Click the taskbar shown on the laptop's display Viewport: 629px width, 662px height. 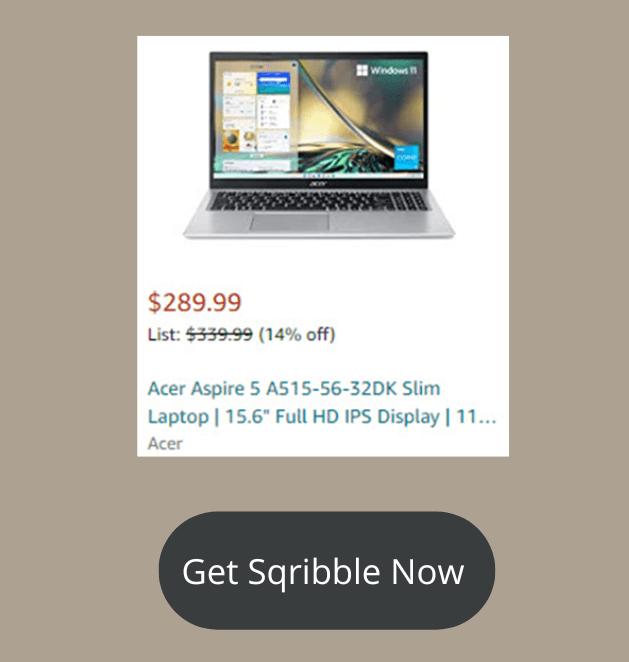[x=319, y=174]
